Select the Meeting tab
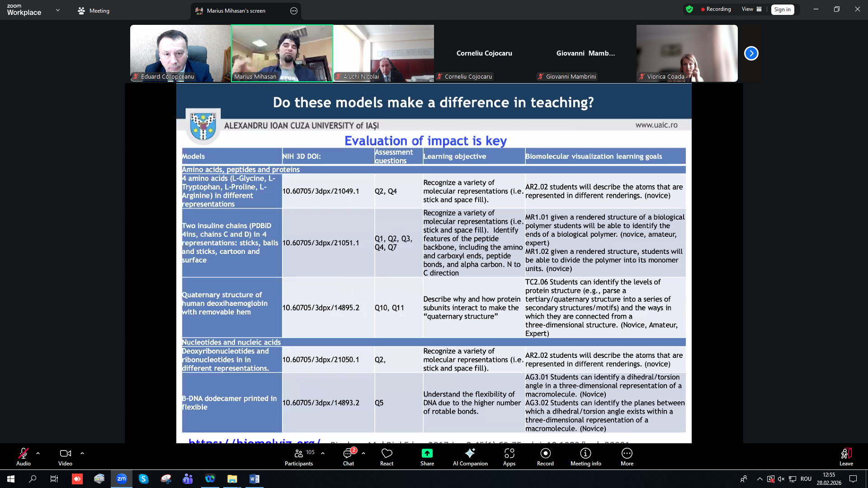The height and width of the screenshot is (488, 868). pos(94,10)
